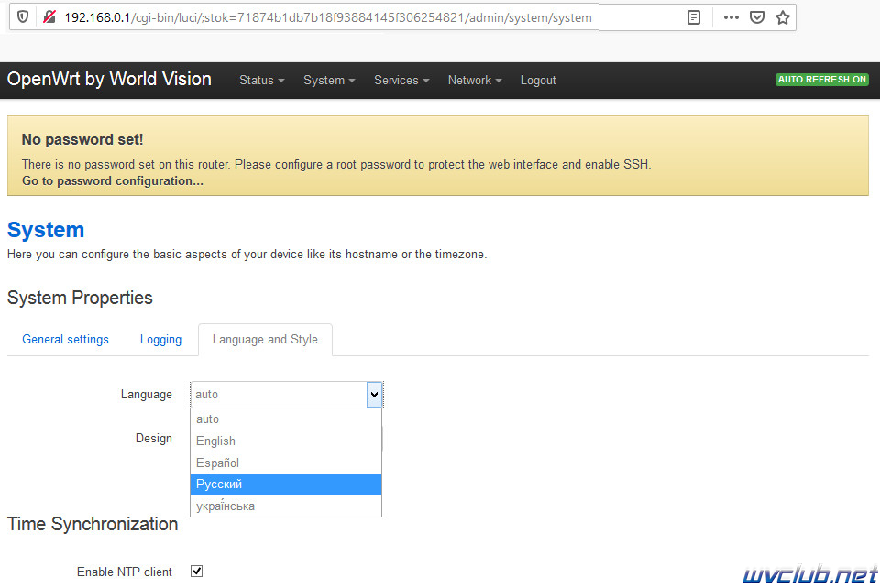Save page to Pocket icon

pyautogui.click(x=757, y=17)
